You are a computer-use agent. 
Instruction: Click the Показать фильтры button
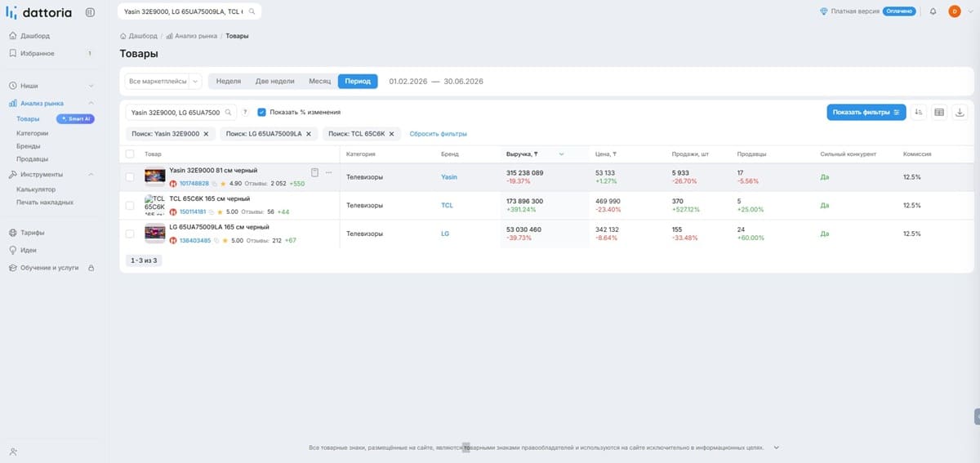tap(866, 112)
